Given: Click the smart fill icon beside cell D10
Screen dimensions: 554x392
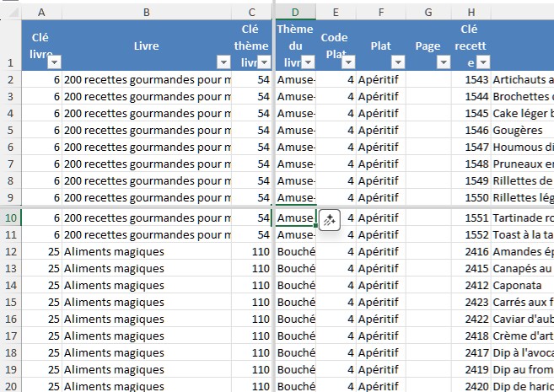Looking at the screenshot, I should click(x=331, y=218).
